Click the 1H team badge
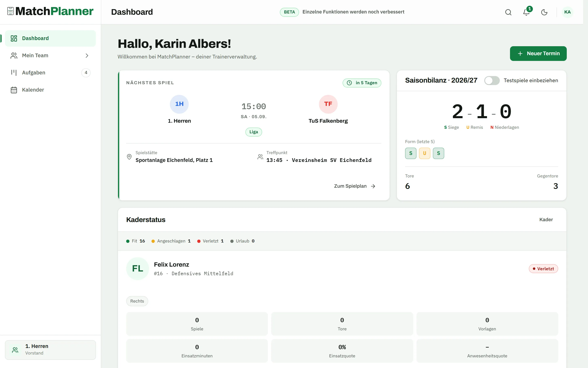 (179, 104)
